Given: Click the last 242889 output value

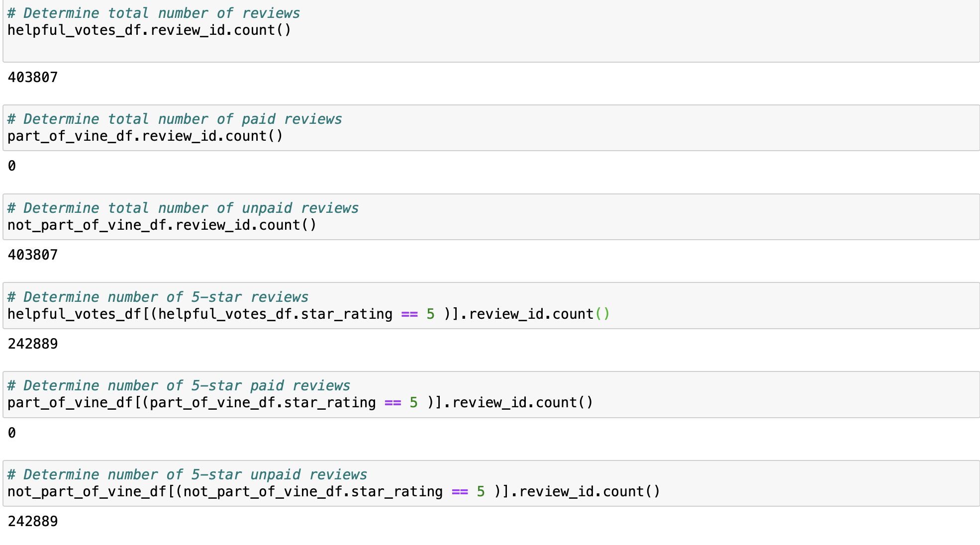Looking at the screenshot, I should [33, 522].
